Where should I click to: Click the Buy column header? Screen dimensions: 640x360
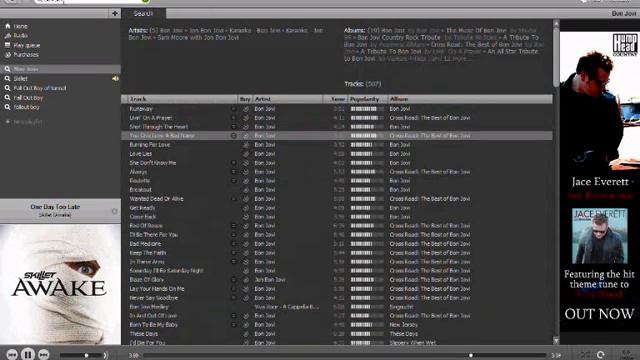pyautogui.click(x=245, y=99)
